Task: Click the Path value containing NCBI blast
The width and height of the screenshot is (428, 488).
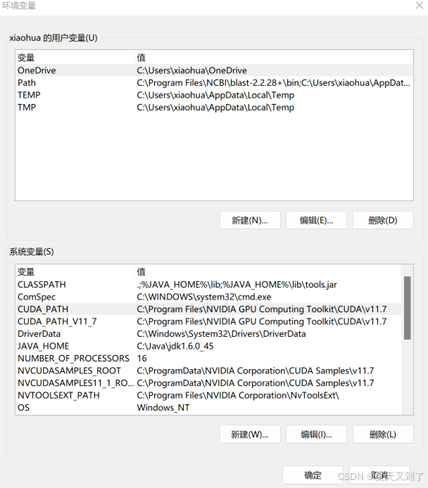Action: (273, 83)
